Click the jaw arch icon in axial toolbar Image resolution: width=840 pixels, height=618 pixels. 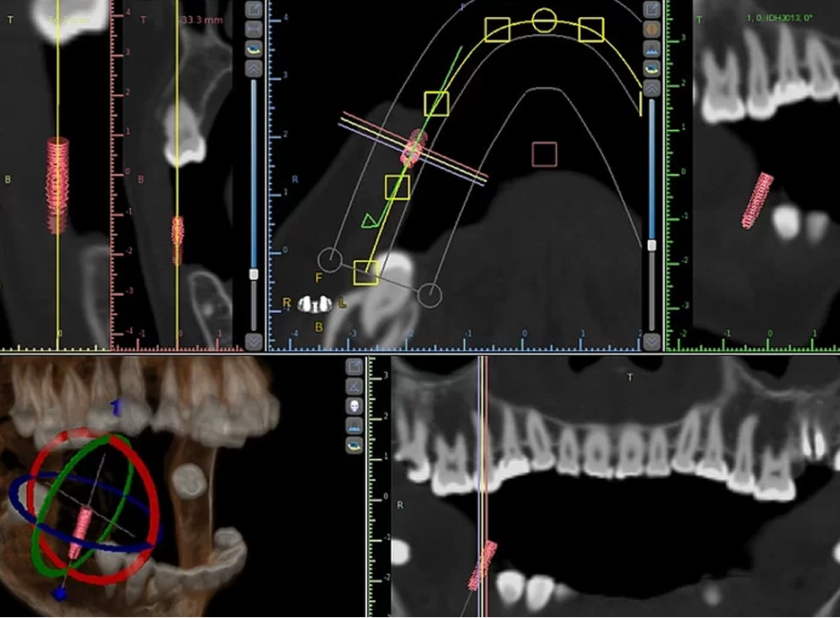[652, 68]
